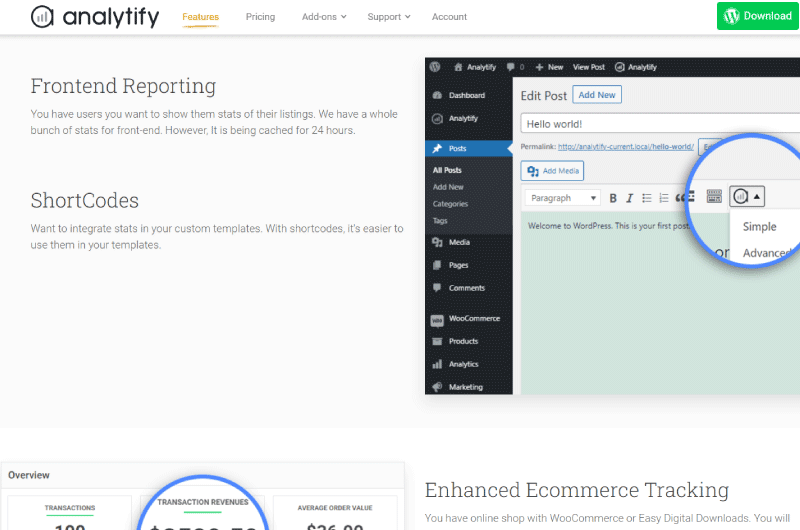Click the WordPress logo in the admin bar

tap(435, 67)
